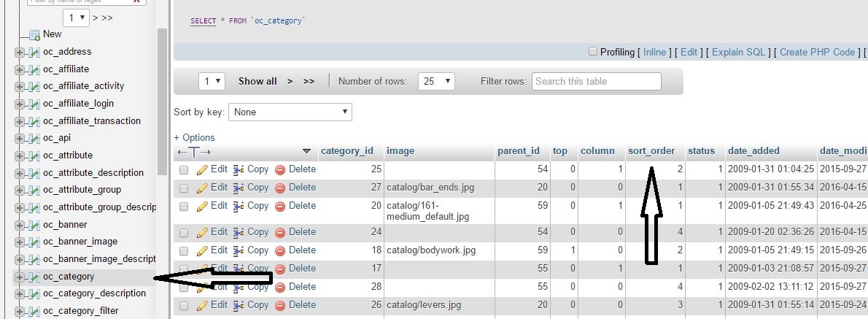
Task: Check the row checkbox for category 17
Action: pyautogui.click(x=184, y=269)
